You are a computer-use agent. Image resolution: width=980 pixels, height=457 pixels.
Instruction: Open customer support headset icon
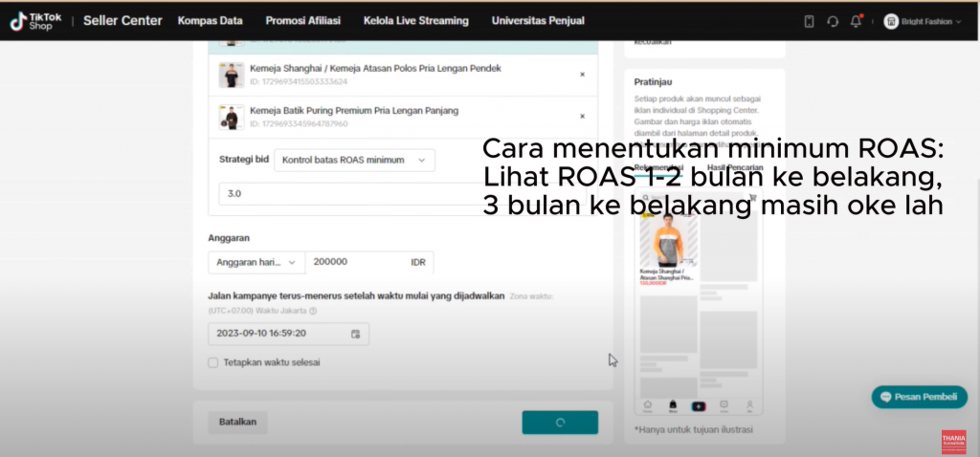(x=833, y=21)
